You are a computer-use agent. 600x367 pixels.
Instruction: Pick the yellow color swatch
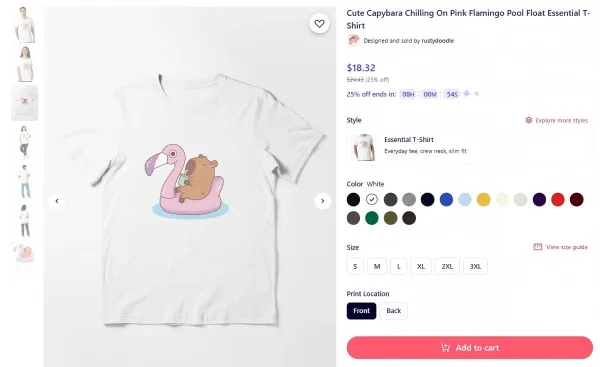point(483,199)
